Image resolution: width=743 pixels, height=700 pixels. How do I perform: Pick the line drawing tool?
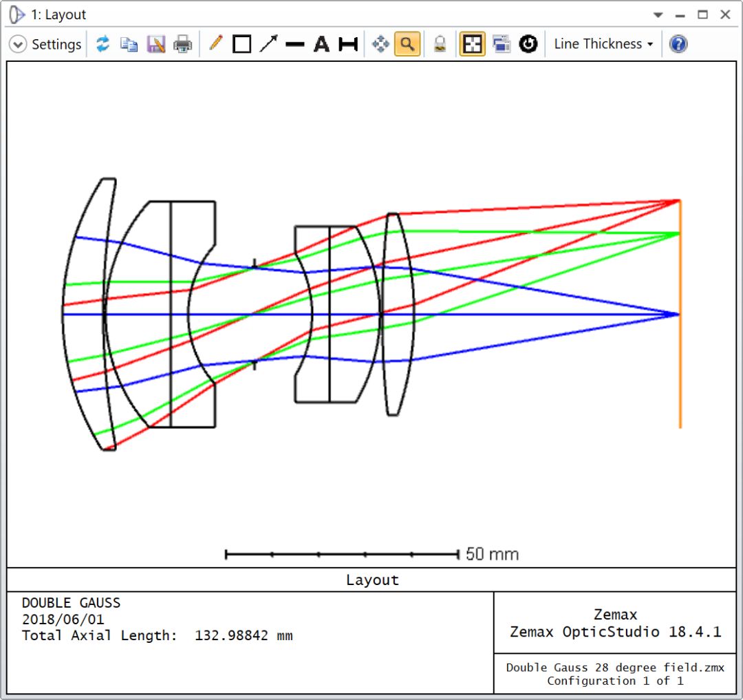295,44
